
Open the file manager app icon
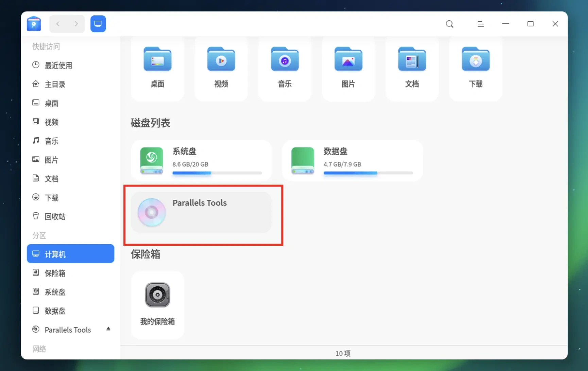point(34,24)
